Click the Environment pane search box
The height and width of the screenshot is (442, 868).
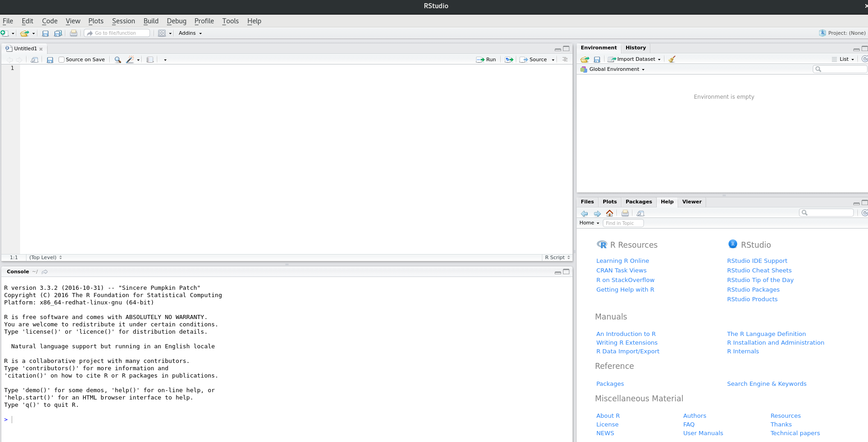click(840, 69)
